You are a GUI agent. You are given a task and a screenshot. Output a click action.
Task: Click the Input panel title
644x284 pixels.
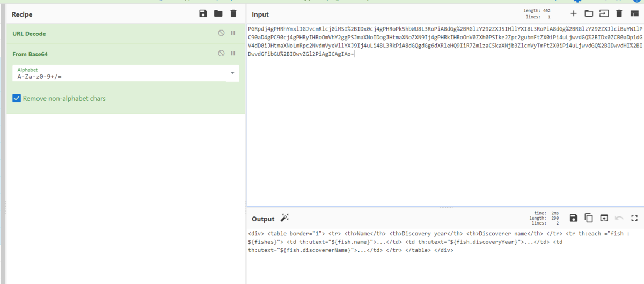point(260,14)
